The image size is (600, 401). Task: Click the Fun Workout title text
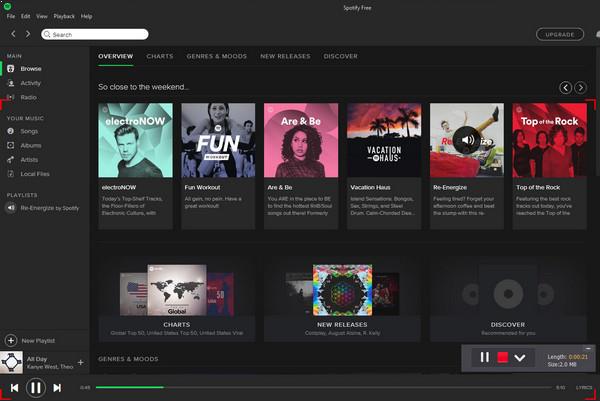pyautogui.click(x=202, y=187)
